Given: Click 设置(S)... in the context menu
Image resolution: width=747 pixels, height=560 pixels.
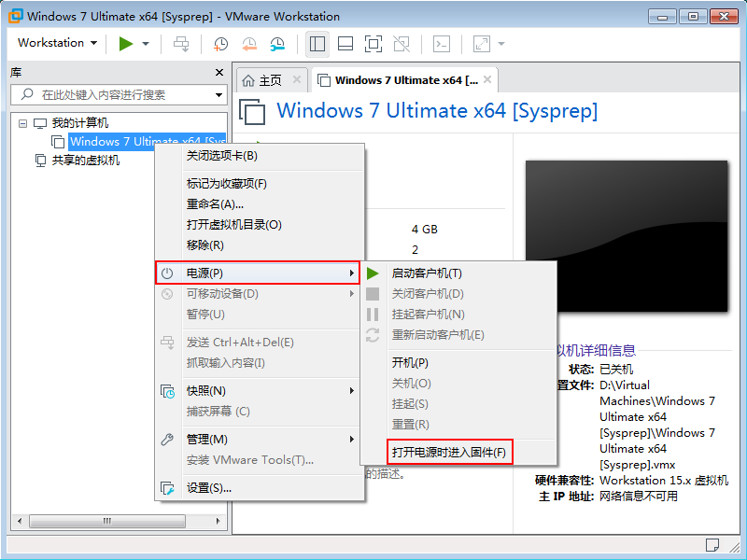Looking at the screenshot, I should click(209, 487).
